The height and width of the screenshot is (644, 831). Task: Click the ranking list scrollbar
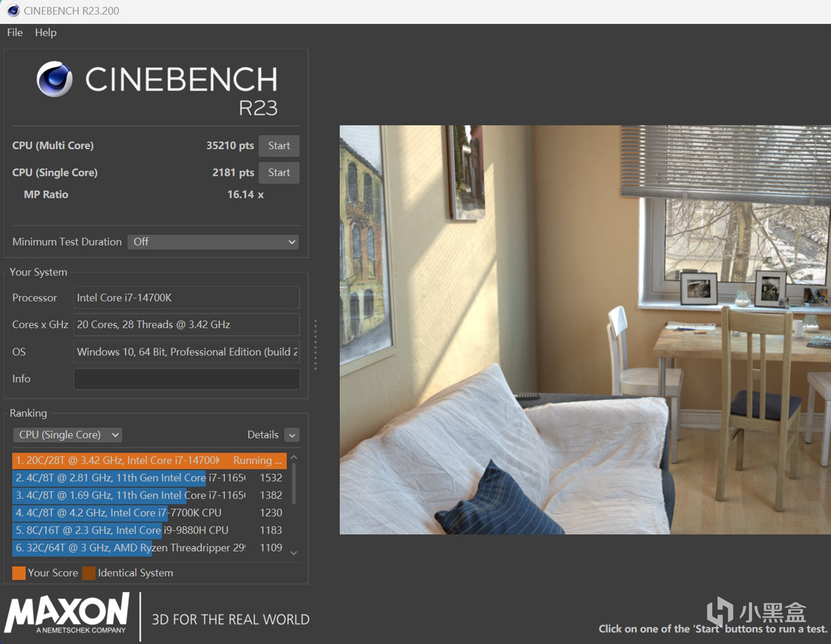[x=294, y=485]
